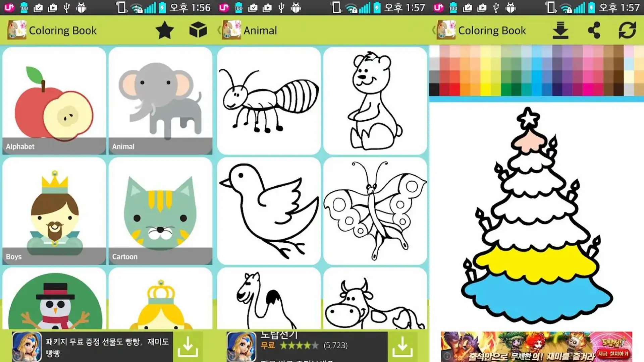Reset the drawing with the refresh arrows icon
This screenshot has height=362, width=644.
627,30
